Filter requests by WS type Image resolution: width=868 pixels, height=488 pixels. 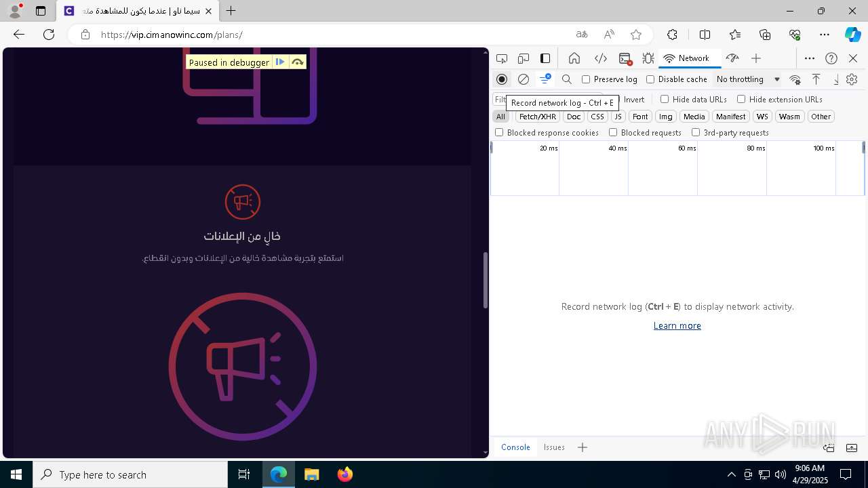[x=762, y=117]
